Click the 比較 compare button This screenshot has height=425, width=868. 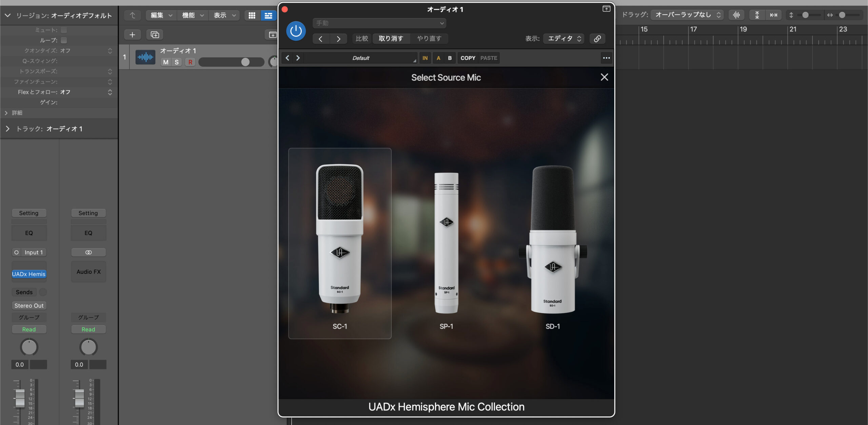pos(362,39)
